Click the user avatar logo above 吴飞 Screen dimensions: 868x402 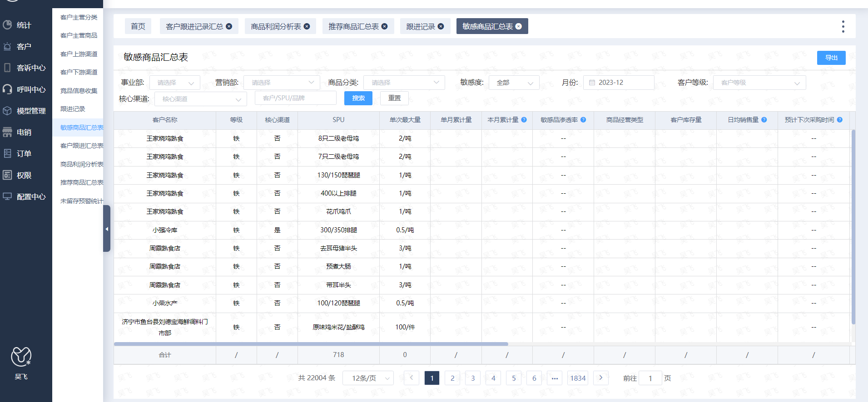(x=21, y=357)
